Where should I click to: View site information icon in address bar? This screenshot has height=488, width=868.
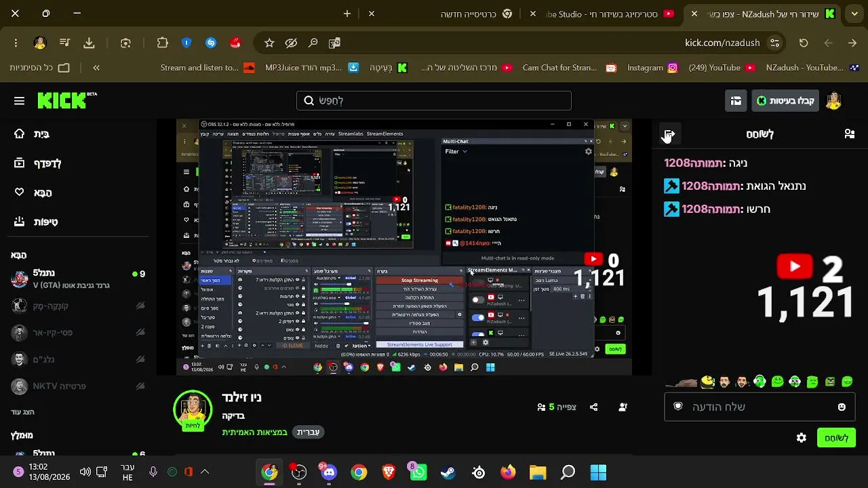point(774,43)
